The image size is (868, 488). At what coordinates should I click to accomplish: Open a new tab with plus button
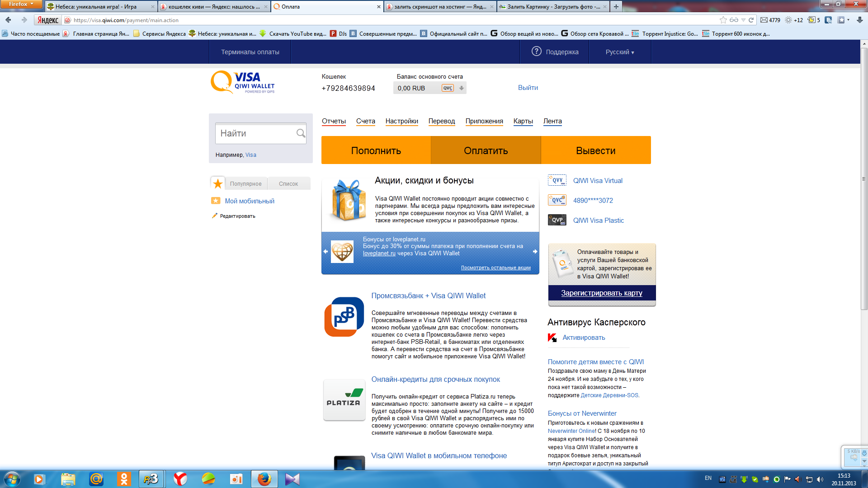[x=616, y=7]
